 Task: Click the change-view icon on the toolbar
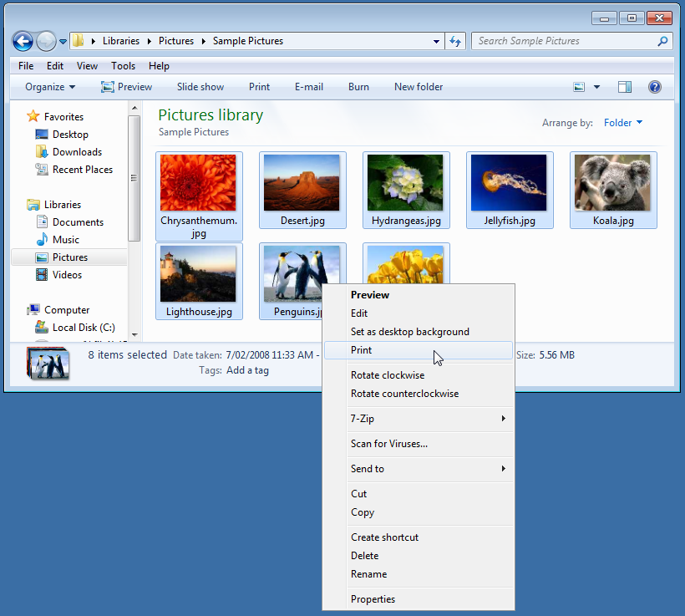(x=580, y=87)
